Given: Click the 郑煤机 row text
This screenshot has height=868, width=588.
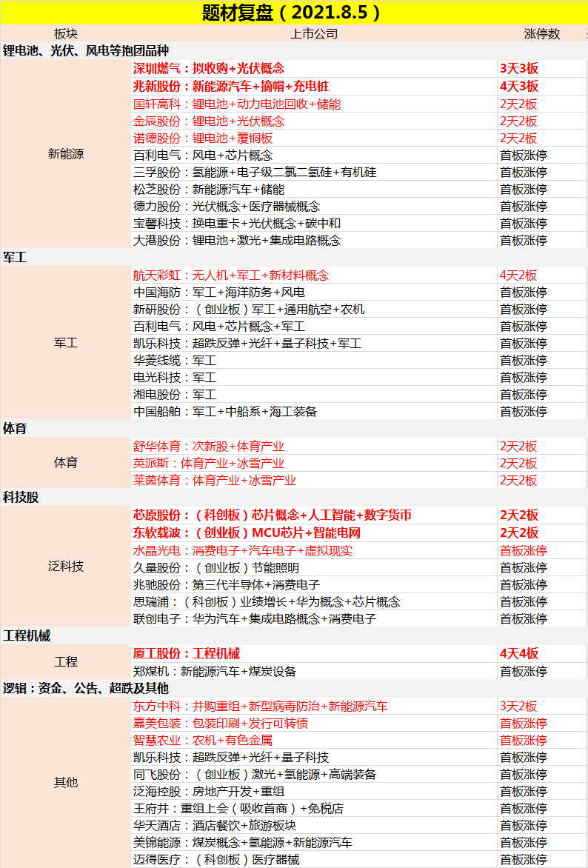Looking at the screenshot, I should tap(215, 672).
